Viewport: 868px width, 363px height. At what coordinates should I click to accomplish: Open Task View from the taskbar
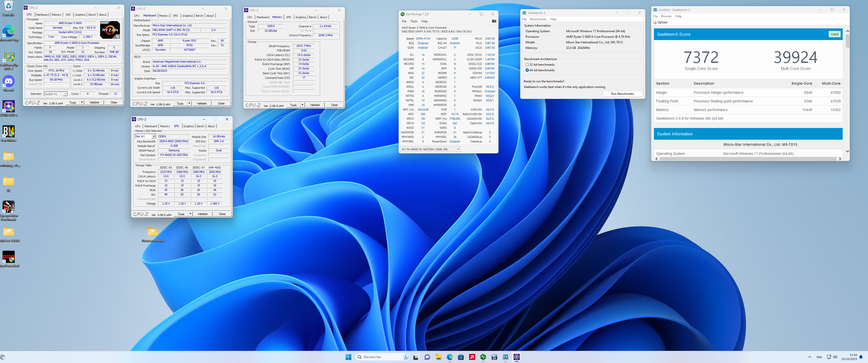click(x=416, y=357)
